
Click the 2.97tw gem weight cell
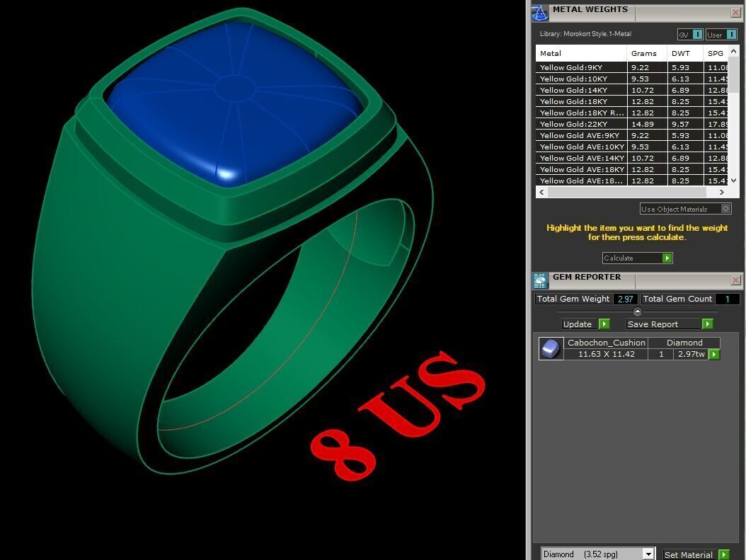point(691,354)
